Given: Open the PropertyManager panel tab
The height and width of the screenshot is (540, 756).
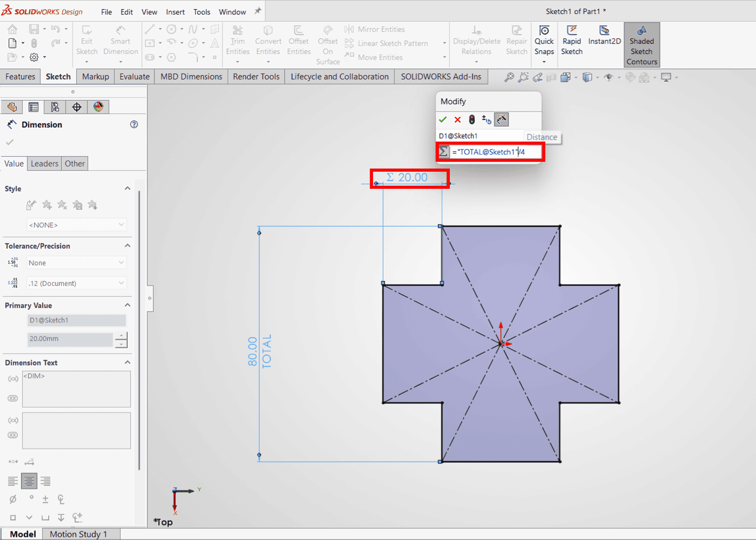Looking at the screenshot, I should [x=34, y=107].
